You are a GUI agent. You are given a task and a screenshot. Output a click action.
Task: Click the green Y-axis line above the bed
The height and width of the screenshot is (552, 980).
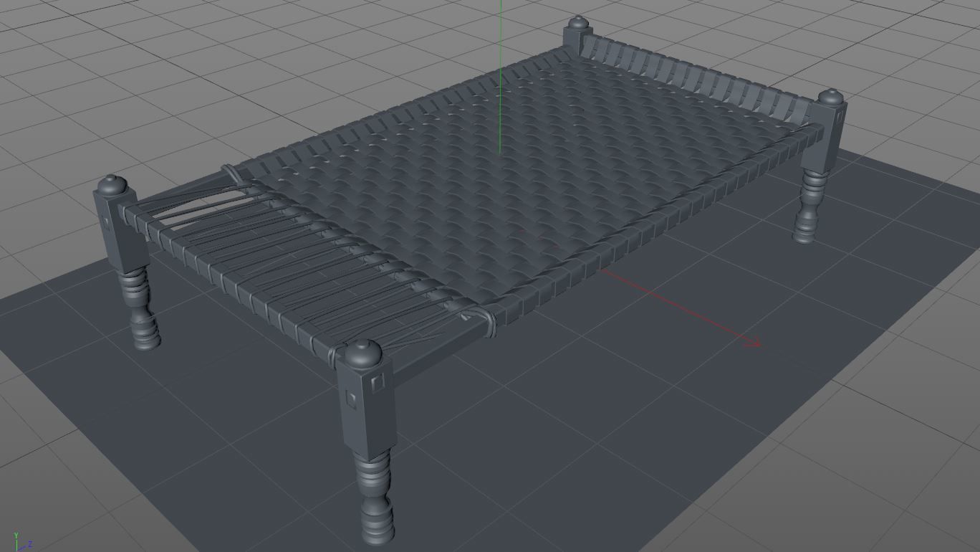tap(500, 76)
